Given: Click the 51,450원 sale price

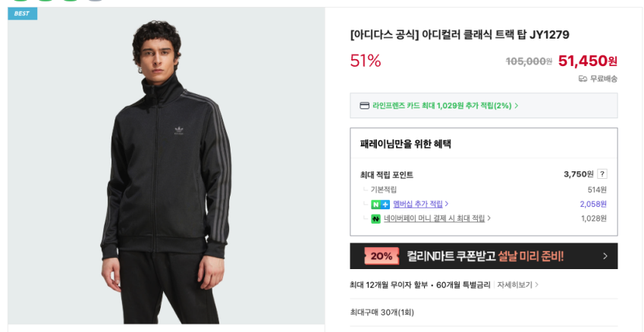Looking at the screenshot, I should (587, 61).
